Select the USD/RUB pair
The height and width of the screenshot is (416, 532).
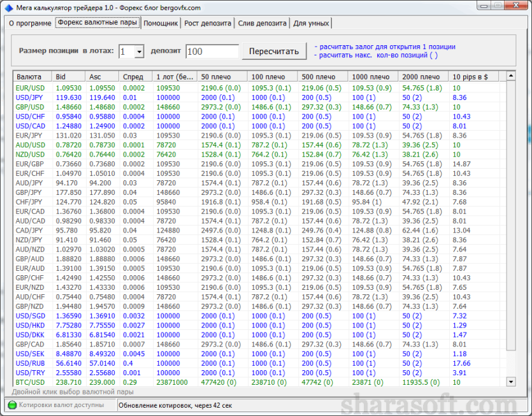(259, 363)
